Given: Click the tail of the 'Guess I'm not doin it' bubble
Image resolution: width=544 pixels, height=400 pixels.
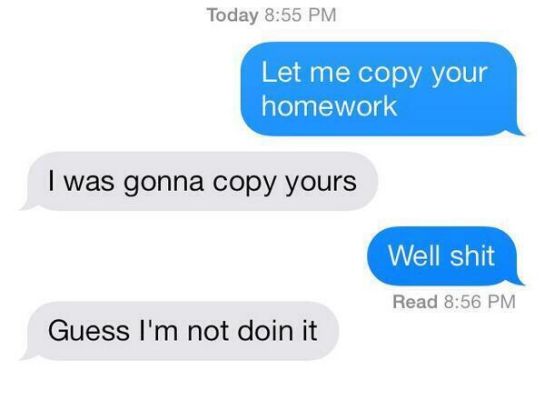Looking at the screenshot, I should pos(27,355).
